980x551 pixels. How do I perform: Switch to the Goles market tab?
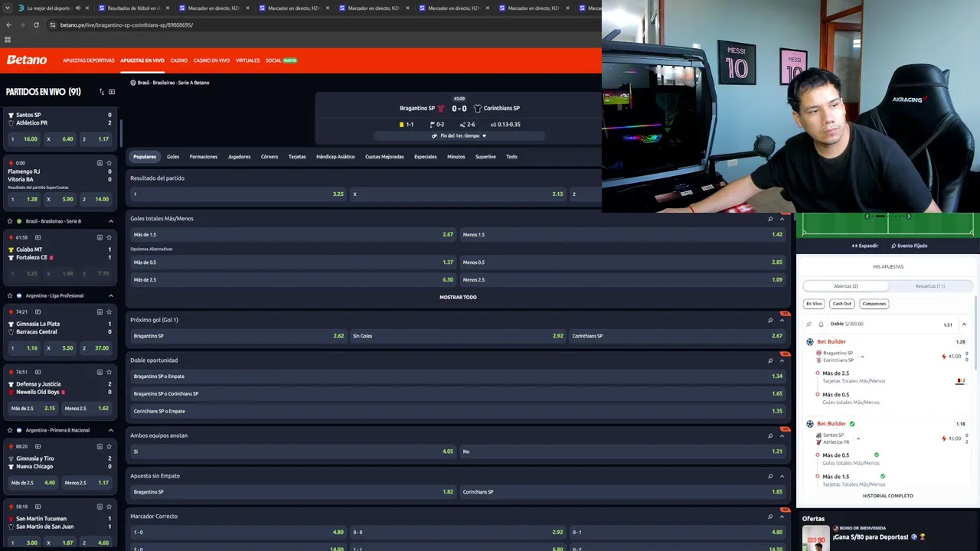pyautogui.click(x=173, y=157)
